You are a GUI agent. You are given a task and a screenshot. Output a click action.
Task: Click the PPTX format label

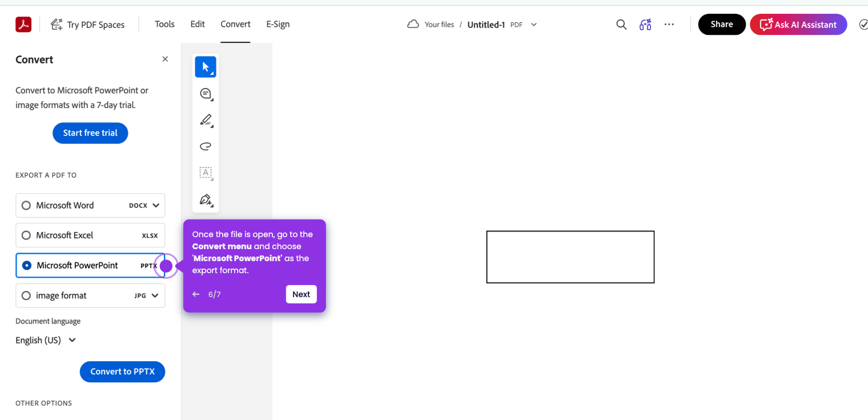148,266
